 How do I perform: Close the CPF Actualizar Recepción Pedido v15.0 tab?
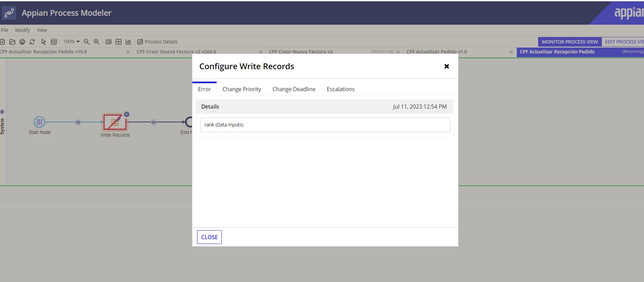(128, 52)
